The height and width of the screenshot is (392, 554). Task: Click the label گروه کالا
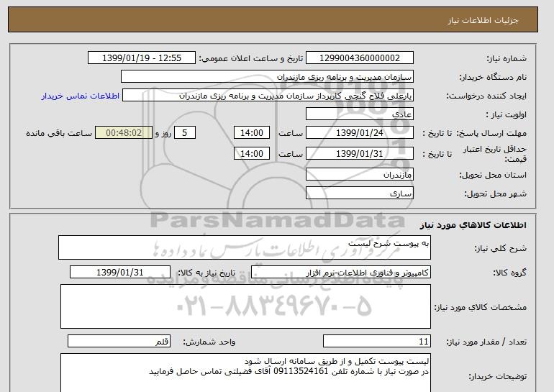509,273
